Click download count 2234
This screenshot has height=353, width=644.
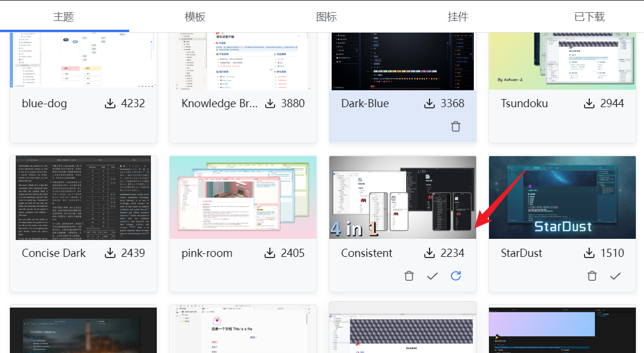coord(453,253)
